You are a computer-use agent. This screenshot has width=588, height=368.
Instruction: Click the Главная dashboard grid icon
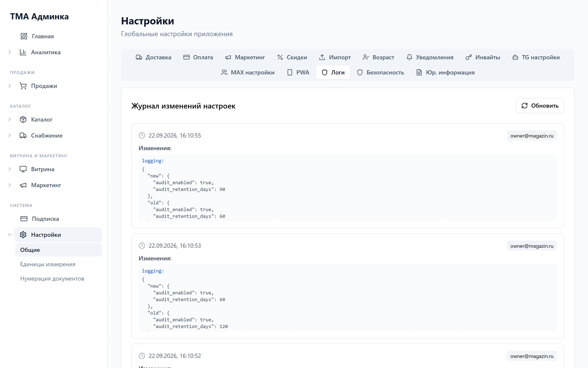[24, 36]
